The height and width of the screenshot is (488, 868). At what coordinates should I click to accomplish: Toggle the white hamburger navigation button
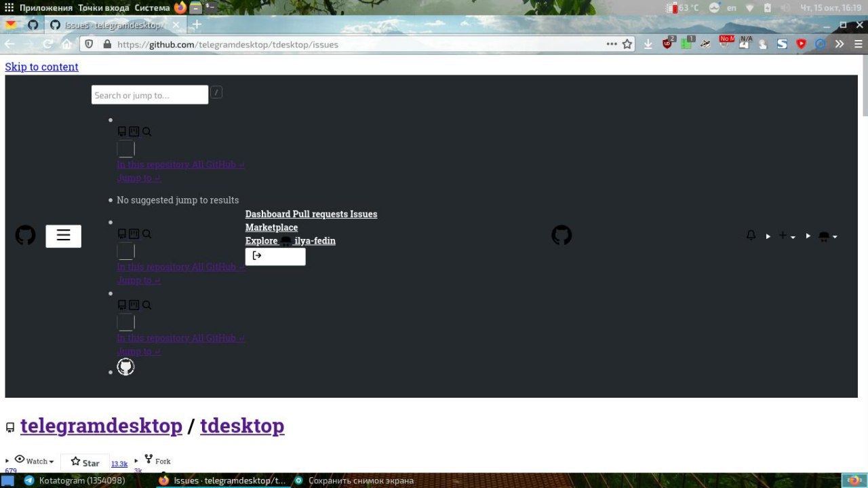(x=64, y=236)
